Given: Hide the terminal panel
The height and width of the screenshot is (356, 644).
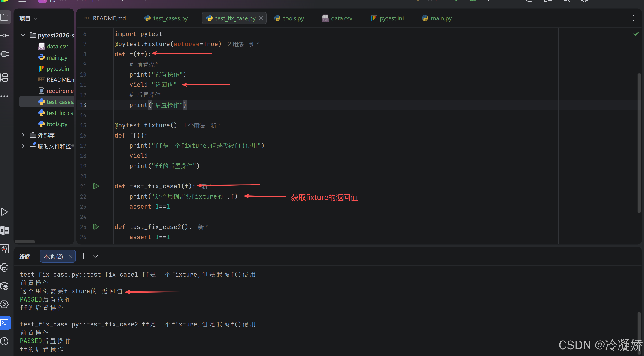Looking at the screenshot, I should 632,256.
